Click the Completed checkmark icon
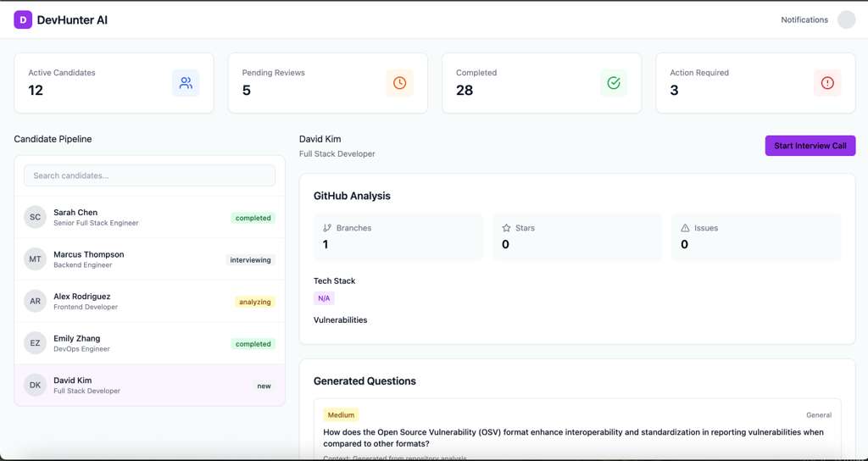 [614, 83]
